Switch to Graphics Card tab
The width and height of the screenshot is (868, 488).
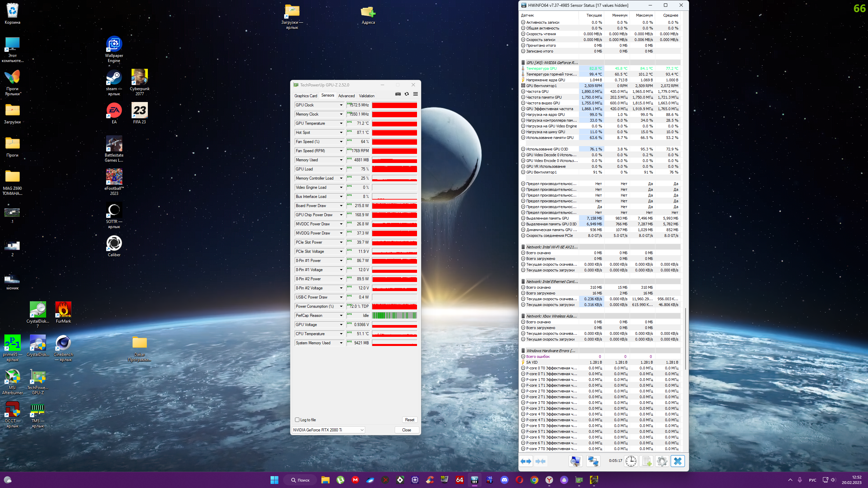[305, 96]
